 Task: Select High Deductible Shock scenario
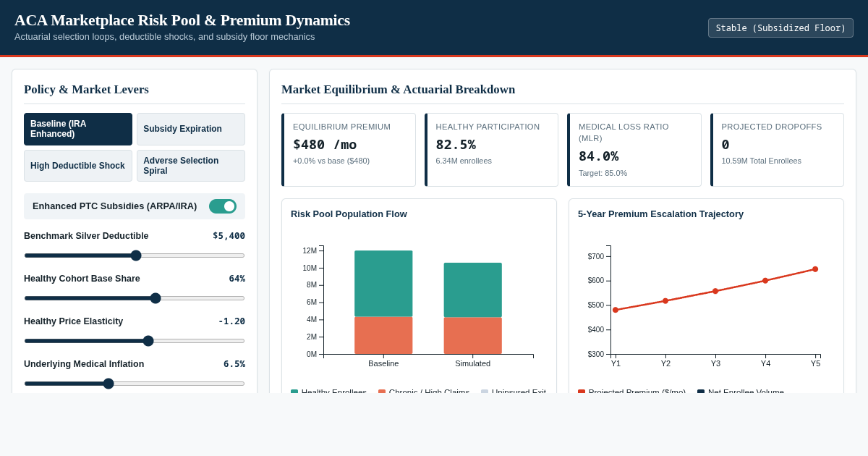click(78, 166)
